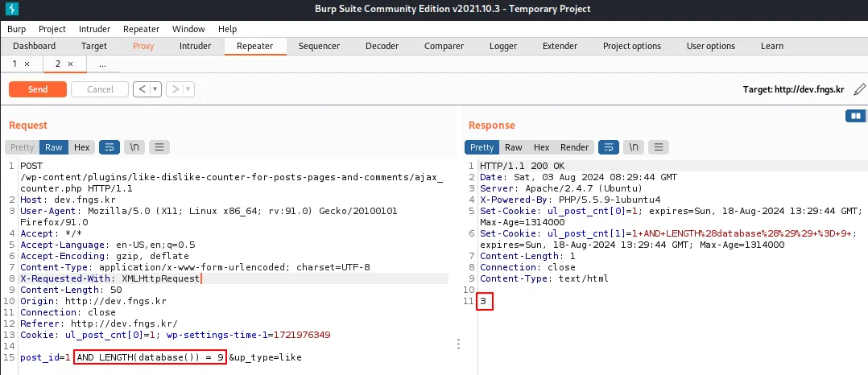Click the post_id=1 request body line
The height and width of the screenshot is (375, 868).
[x=161, y=357]
